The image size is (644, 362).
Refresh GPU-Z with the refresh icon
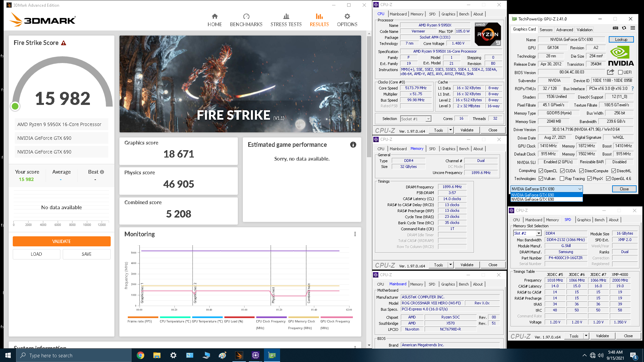(624, 28)
